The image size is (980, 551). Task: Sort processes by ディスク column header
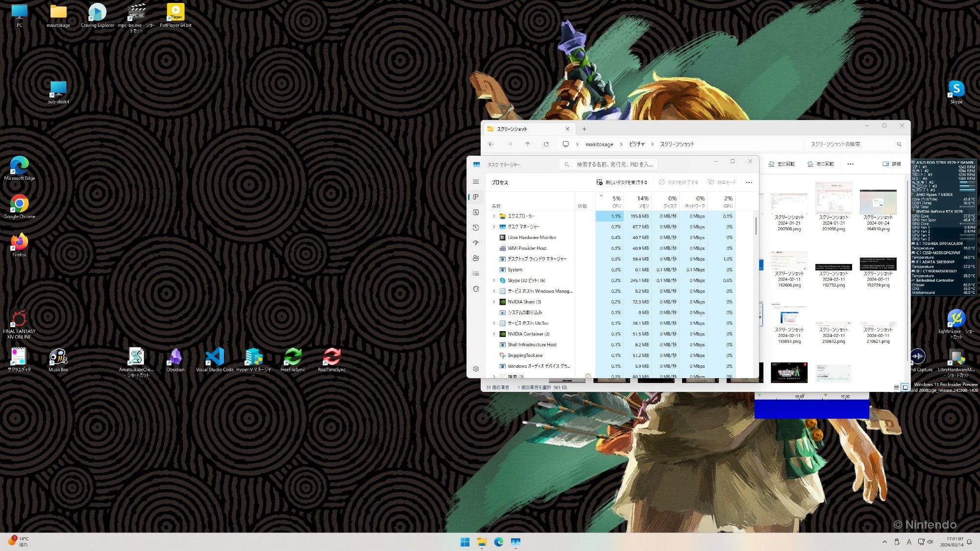click(665, 202)
